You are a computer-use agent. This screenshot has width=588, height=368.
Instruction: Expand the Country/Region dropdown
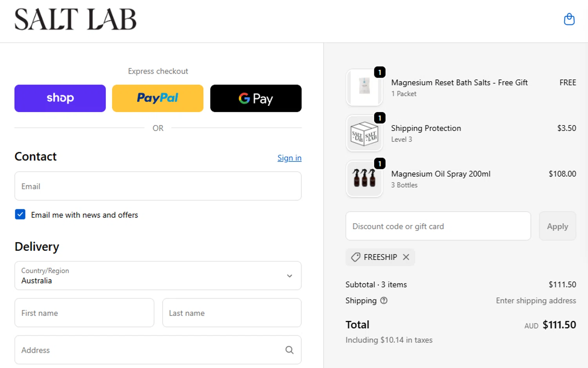click(x=158, y=276)
